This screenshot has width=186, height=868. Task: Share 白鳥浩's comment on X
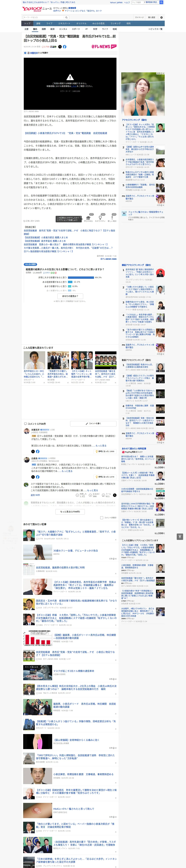click(33, 477)
